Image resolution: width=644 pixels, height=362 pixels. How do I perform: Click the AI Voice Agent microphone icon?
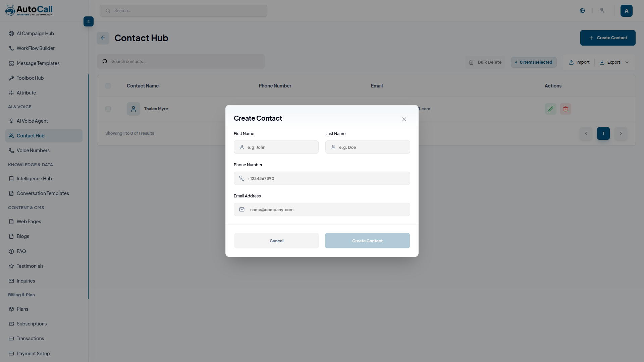click(11, 121)
